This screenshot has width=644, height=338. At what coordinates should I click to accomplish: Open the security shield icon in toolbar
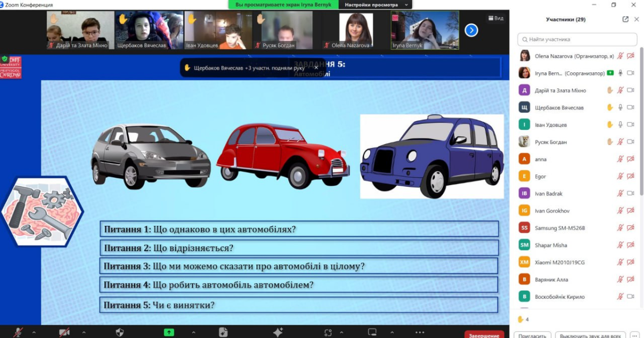120,332
